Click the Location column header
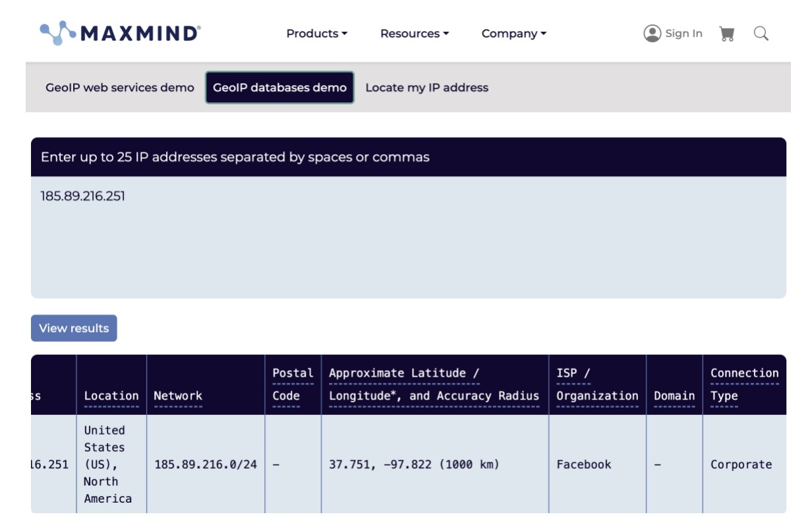Viewport: 812px width, 529px height. point(111,396)
